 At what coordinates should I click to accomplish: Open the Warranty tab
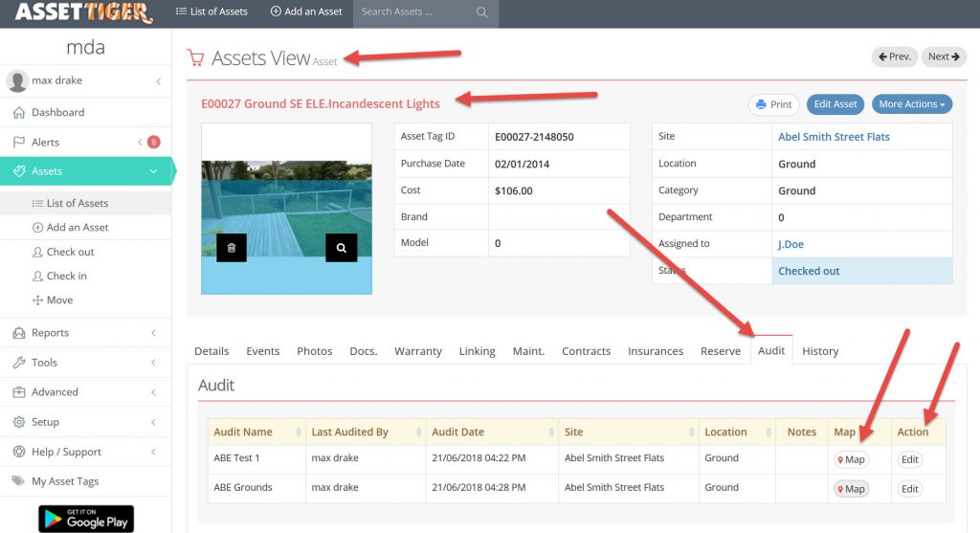pyautogui.click(x=417, y=351)
